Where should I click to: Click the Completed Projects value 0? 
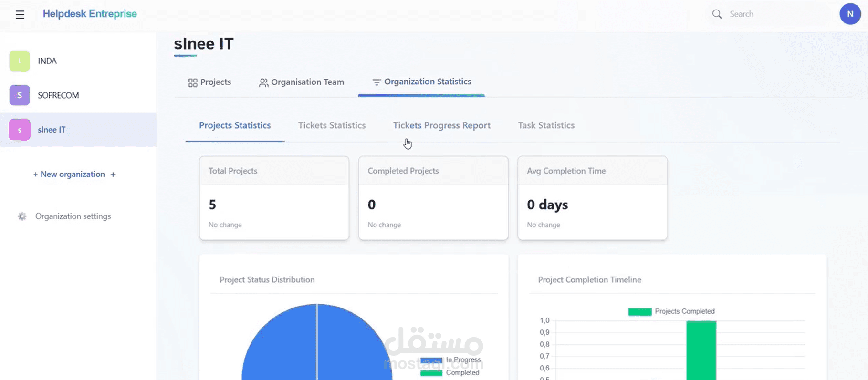372,205
